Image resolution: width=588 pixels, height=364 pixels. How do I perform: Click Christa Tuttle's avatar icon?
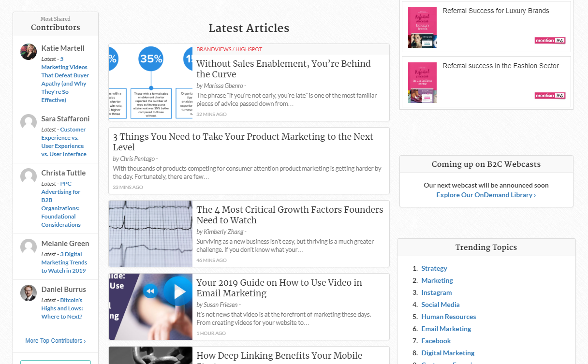(29, 176)
